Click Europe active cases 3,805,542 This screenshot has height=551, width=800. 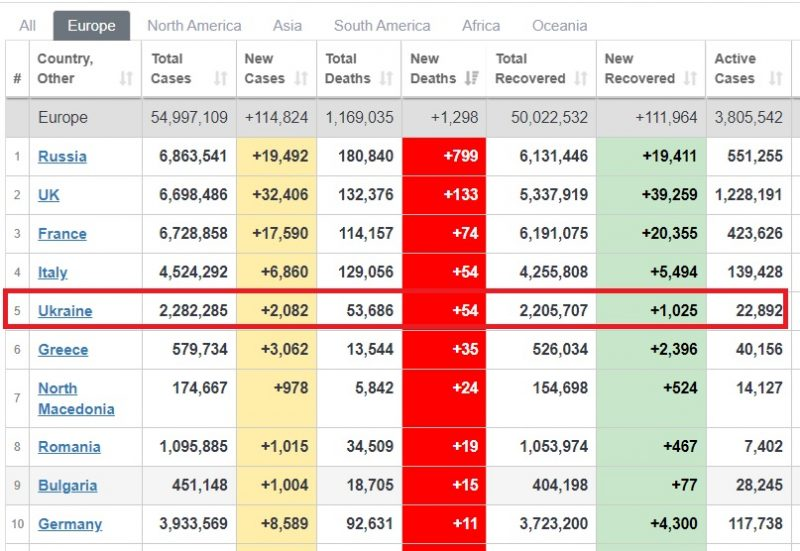[748, 117]
